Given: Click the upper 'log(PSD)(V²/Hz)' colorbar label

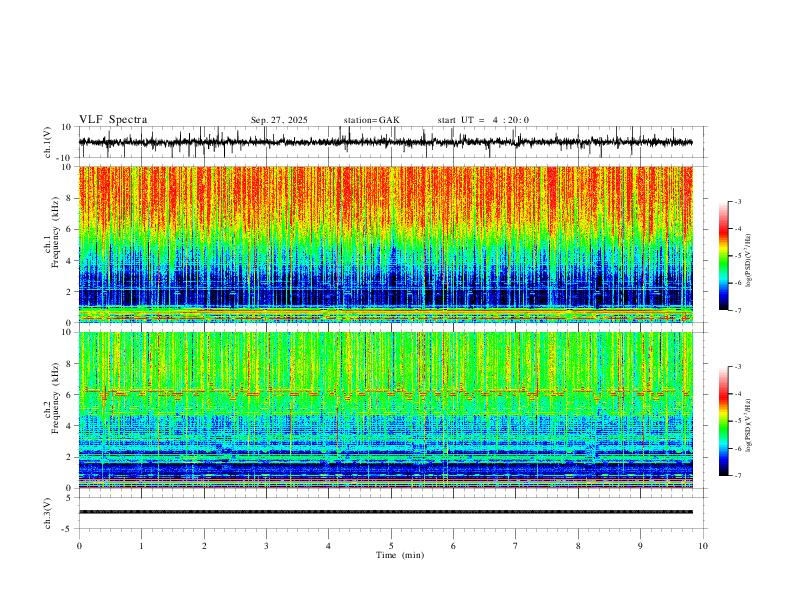Looking at the screenshot, I should (748, 261).
